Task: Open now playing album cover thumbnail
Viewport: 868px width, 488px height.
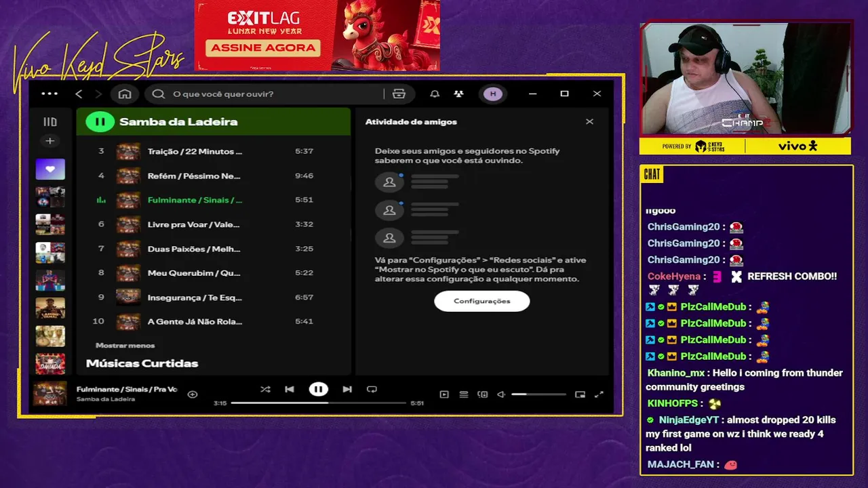Action: click(50, 394)
